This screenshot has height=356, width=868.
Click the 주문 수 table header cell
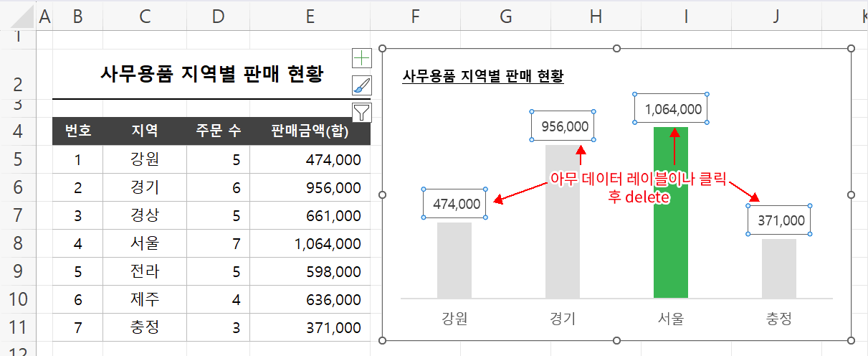point(219,131)
